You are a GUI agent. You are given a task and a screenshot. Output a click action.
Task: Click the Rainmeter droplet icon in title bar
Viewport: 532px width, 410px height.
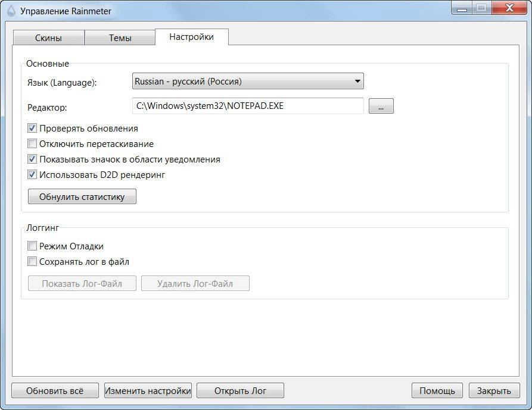pyautogui.click(x=11, y=11)
